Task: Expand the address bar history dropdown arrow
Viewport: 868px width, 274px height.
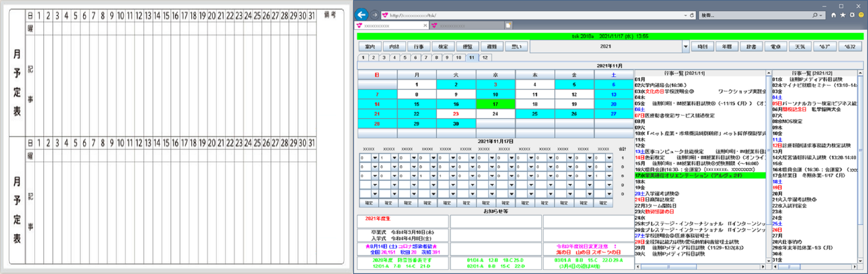Action: pos(685,15)
